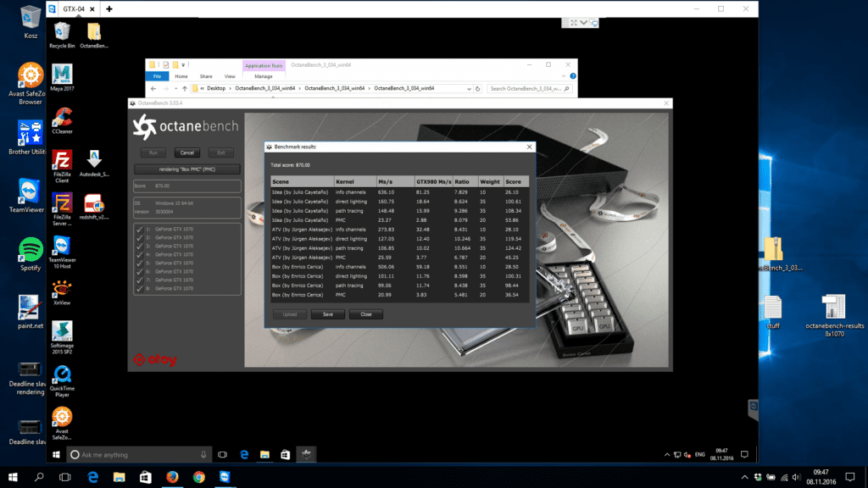
Task: Open the paint.net desktop icon
Action: (x=31, y=312)
